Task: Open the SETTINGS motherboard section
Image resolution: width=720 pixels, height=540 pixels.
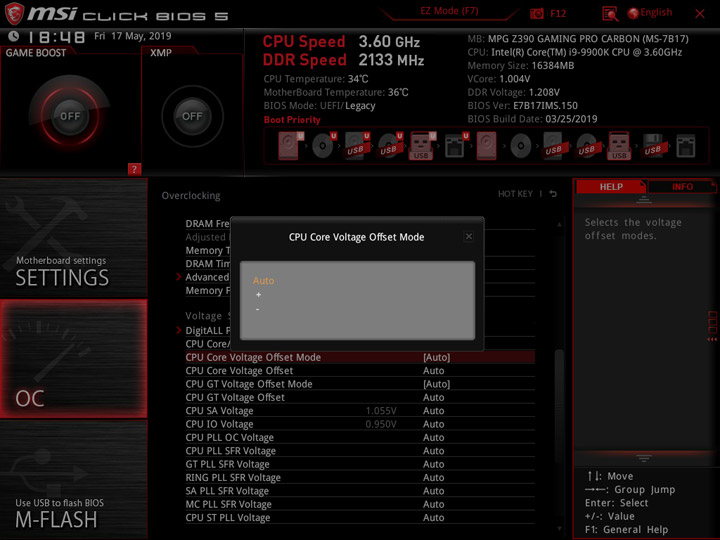Action: click(73, 238)
